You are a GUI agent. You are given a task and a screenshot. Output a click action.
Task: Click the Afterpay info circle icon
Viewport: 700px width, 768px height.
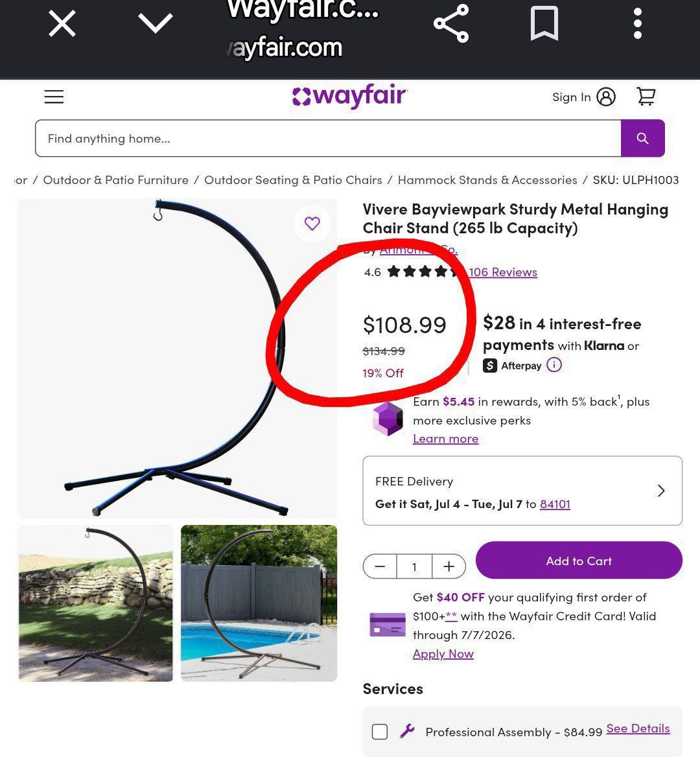tap(554, 365)
